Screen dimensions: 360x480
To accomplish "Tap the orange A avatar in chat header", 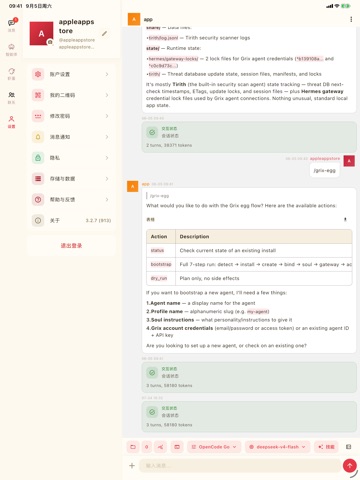I will pos(134,19).
